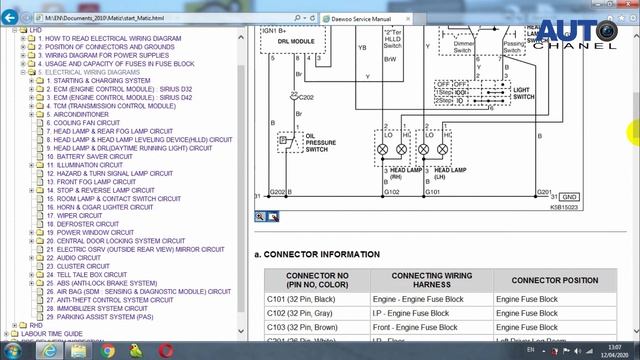Open Head Lamp & Rear Fog Lamp Circuit
The width and height of the screenshot is (640, 360).
tap(109, 131)
